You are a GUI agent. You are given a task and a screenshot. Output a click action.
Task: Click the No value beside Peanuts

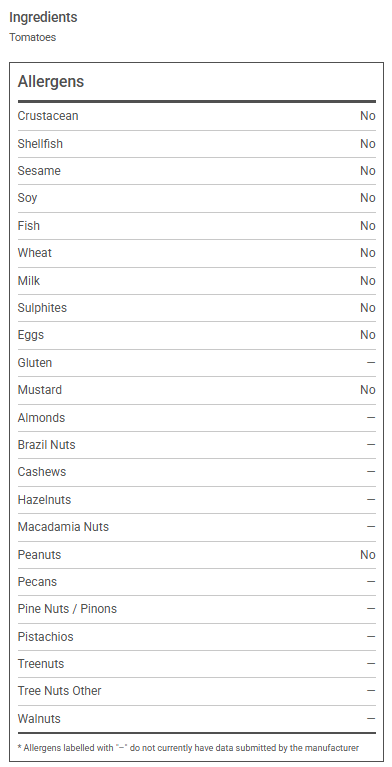coord(368,555)
